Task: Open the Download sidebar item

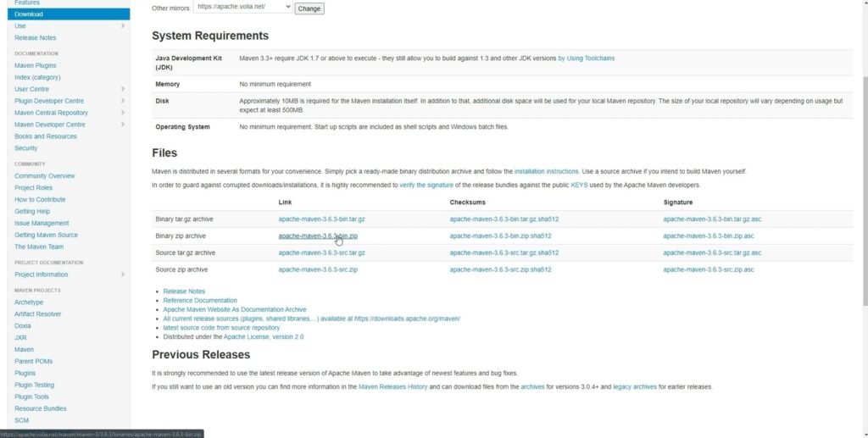Action: tap(69, 14)
